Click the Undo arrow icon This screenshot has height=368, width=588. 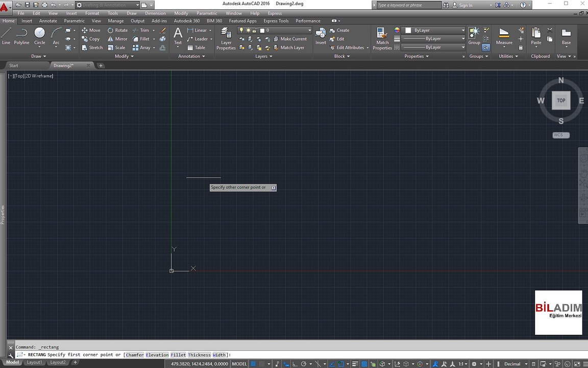point(53,5)
